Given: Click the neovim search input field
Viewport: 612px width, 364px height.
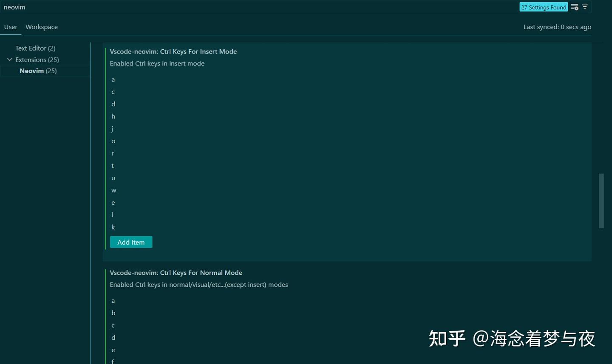Looking at the screenshot, I should tap(170, 7).
